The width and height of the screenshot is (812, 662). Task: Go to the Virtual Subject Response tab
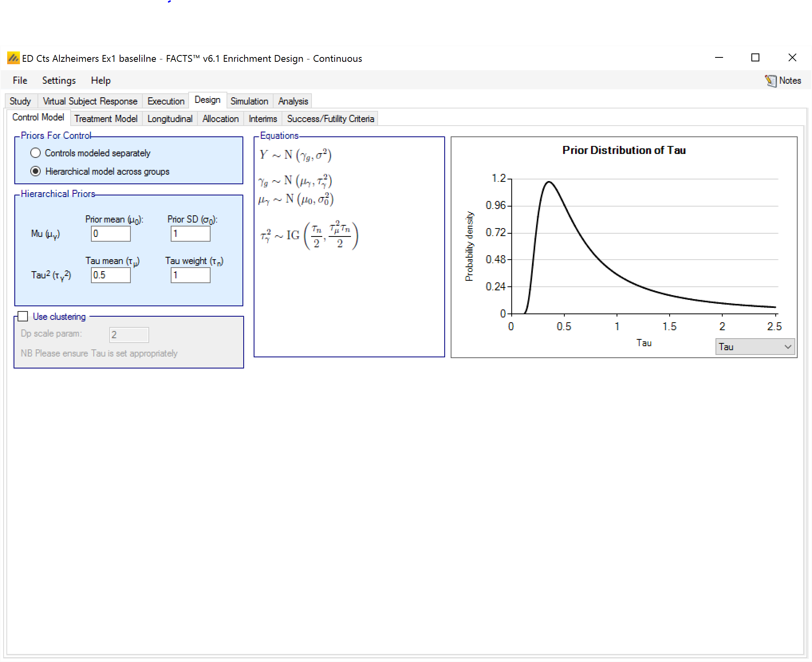pyautogui.click(x=90, y=101)
